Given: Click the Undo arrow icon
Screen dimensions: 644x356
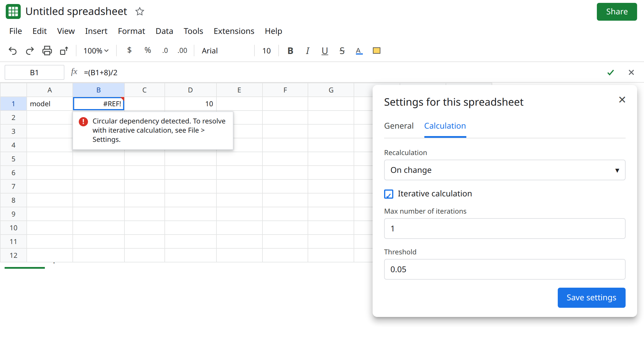Looking at the screenshot, I should [13, 51].
